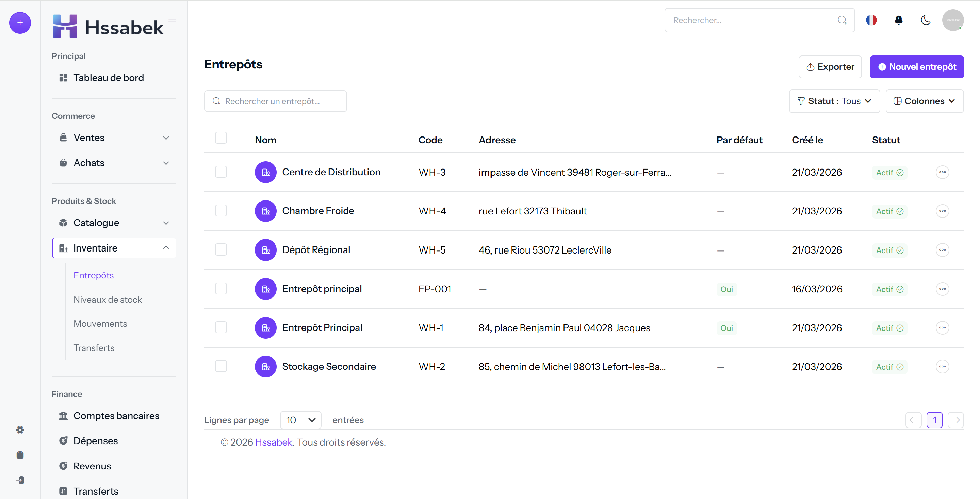
Task: Check the Dépôt Régional row checkbox
Action: (x=221, y=250)
